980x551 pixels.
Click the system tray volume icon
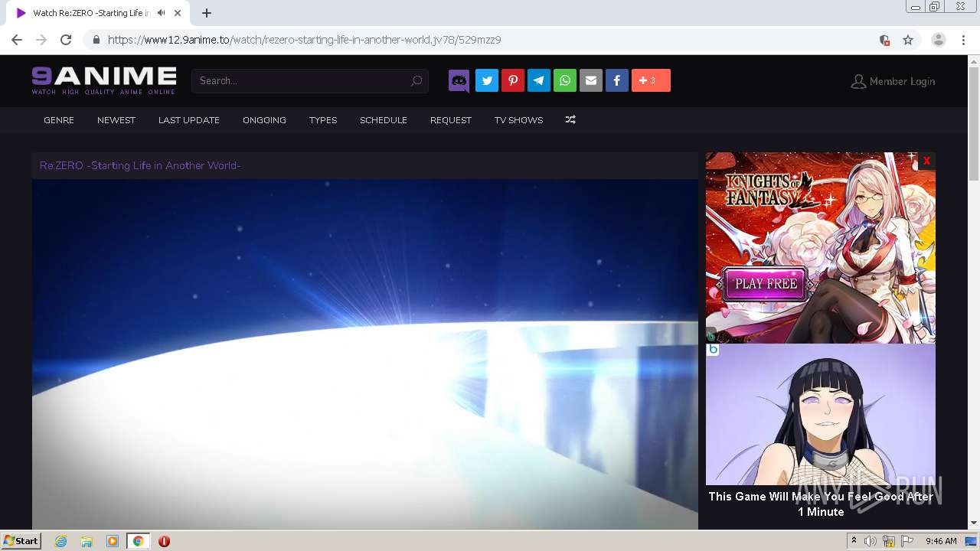point(871,541)
